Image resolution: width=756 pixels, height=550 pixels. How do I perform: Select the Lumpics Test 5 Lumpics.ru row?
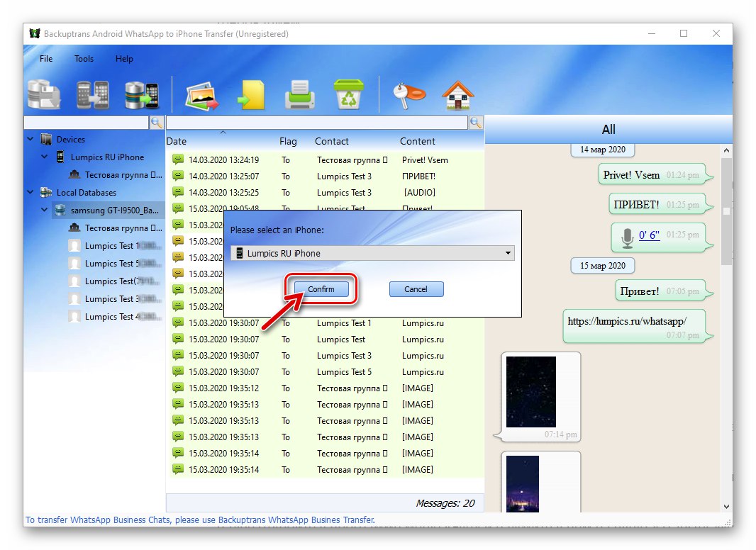pos(325,371)
